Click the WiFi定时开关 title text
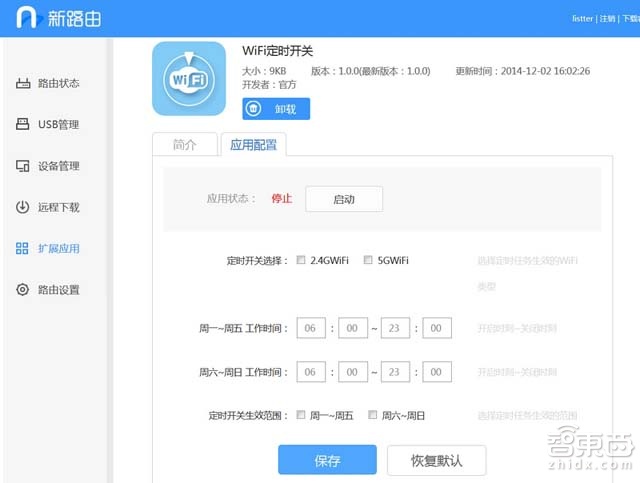Viewport: 640px width, 483px height. (278, 51)
